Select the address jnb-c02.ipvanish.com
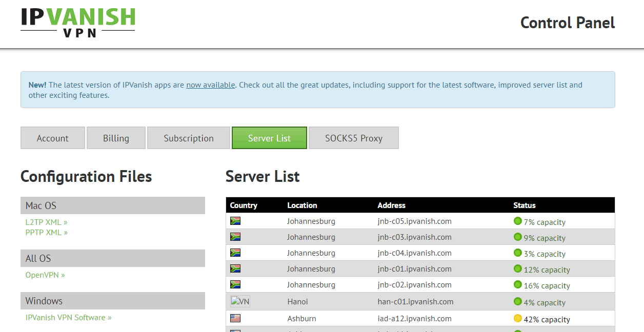The height and width of the screenshot is (332, 644). [x=415, y=285]
